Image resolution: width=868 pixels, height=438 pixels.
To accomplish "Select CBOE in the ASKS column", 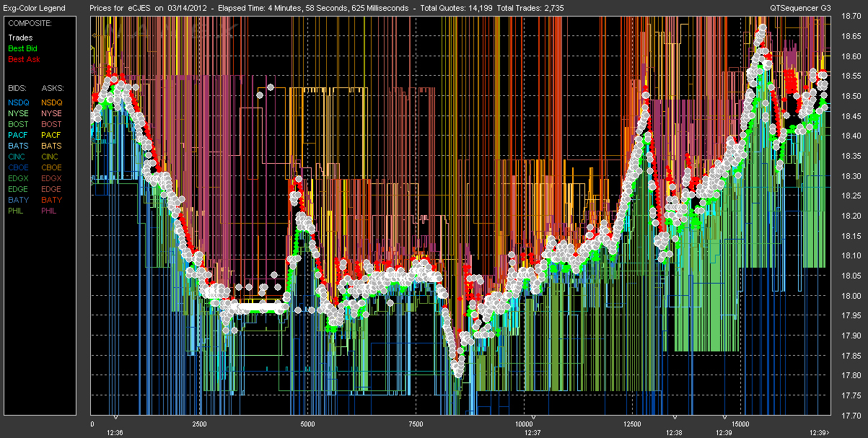I will click(x=52, y=167).
